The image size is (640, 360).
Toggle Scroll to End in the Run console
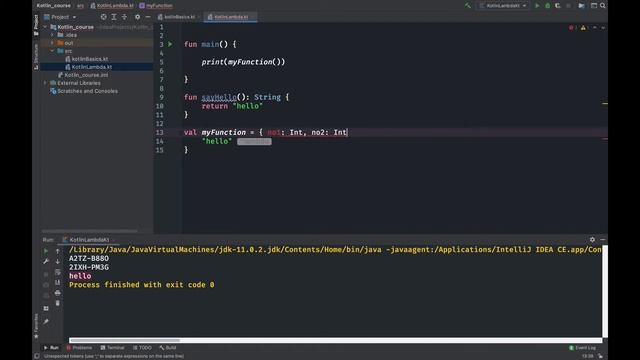(x=58, y=282)
